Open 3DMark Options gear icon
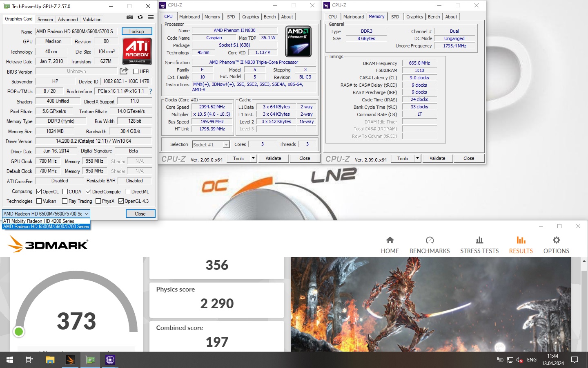 (556, 240)
